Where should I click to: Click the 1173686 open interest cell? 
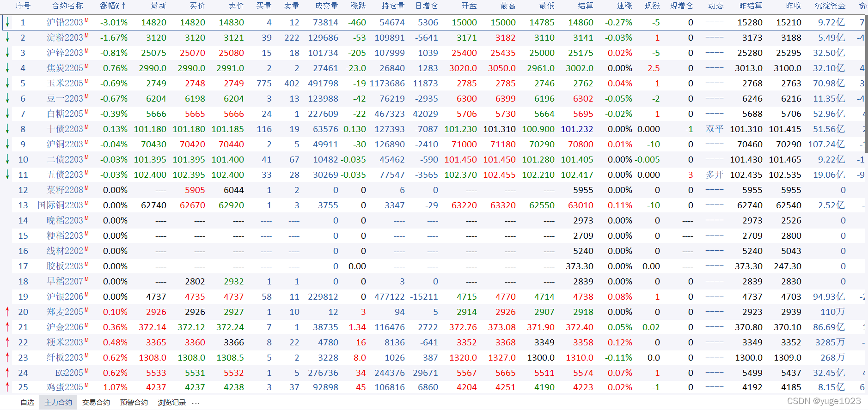pos(387,83)
